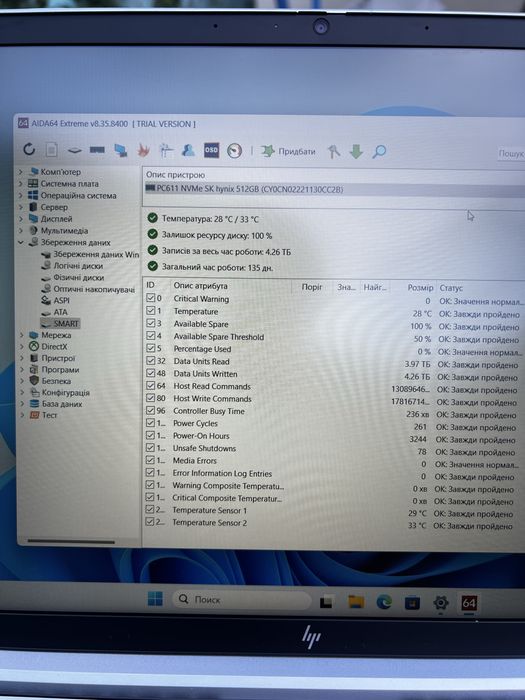Screen dimensions: 525x700
Task: Select Логічні диски in the tree
Action: pos(78,266)
